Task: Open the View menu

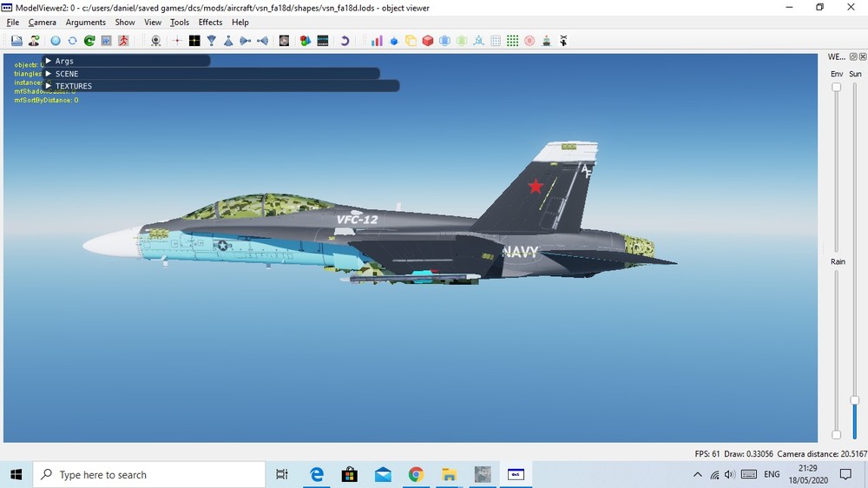Action: point(152,23)
